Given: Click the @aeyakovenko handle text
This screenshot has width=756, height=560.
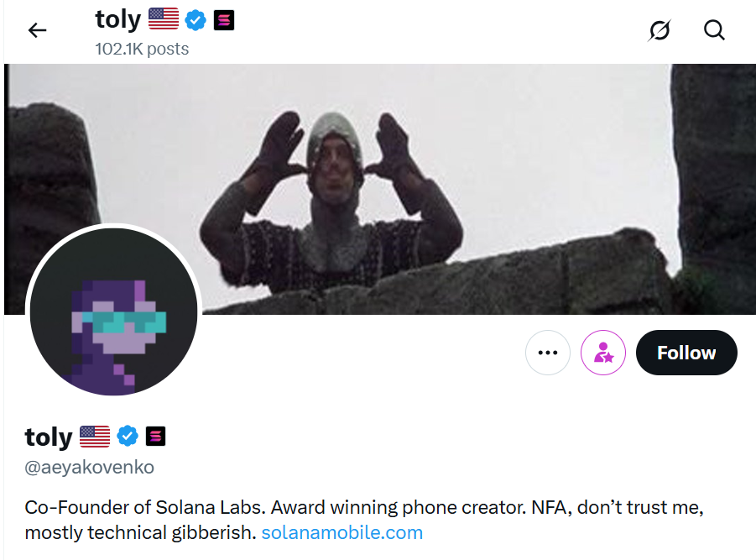Looking at the screenshot, I should 90,468.
